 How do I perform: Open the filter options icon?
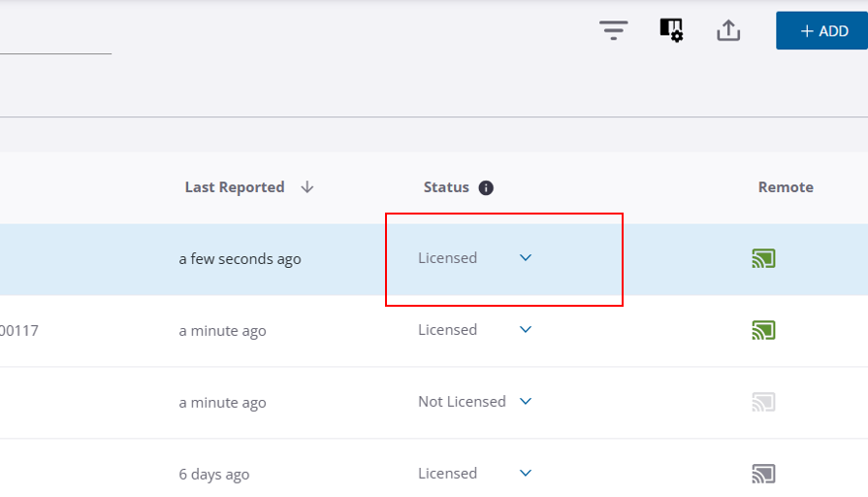point(613,30)
